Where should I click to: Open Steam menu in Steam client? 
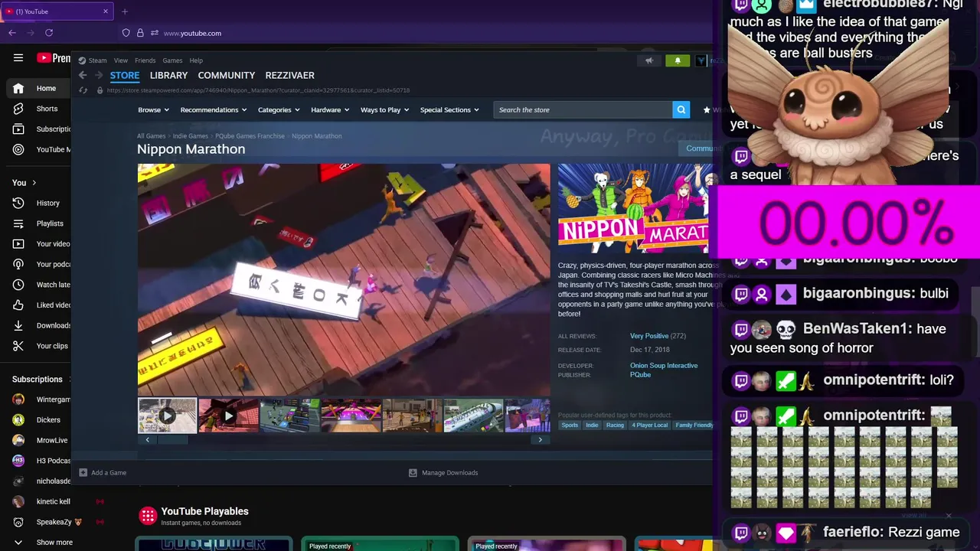pyautogui.click(x=93, y=60)
